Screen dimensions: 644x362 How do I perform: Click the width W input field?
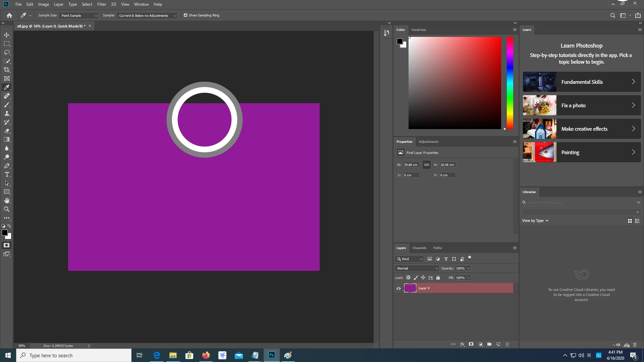(x=411, y=165)
